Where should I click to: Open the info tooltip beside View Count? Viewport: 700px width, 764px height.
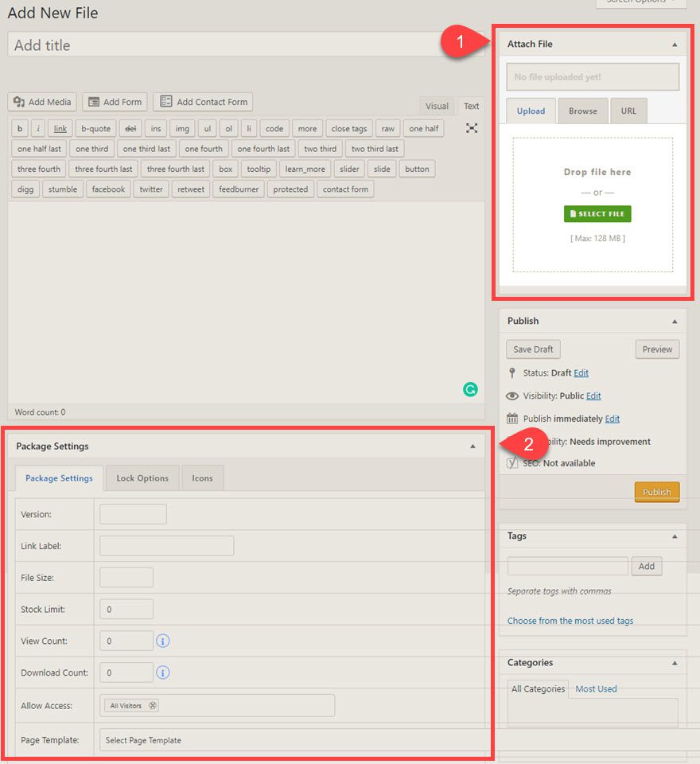coord(162,641)
